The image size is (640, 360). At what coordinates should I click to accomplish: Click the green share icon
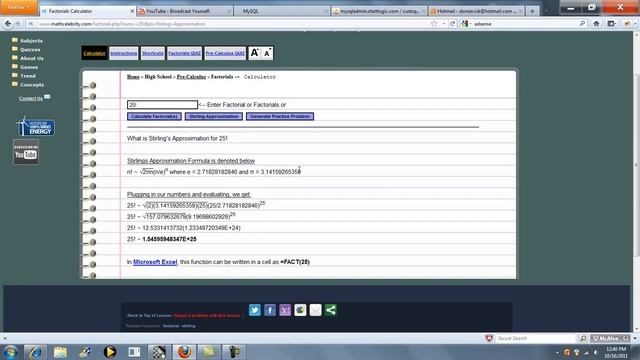point(331,310)
